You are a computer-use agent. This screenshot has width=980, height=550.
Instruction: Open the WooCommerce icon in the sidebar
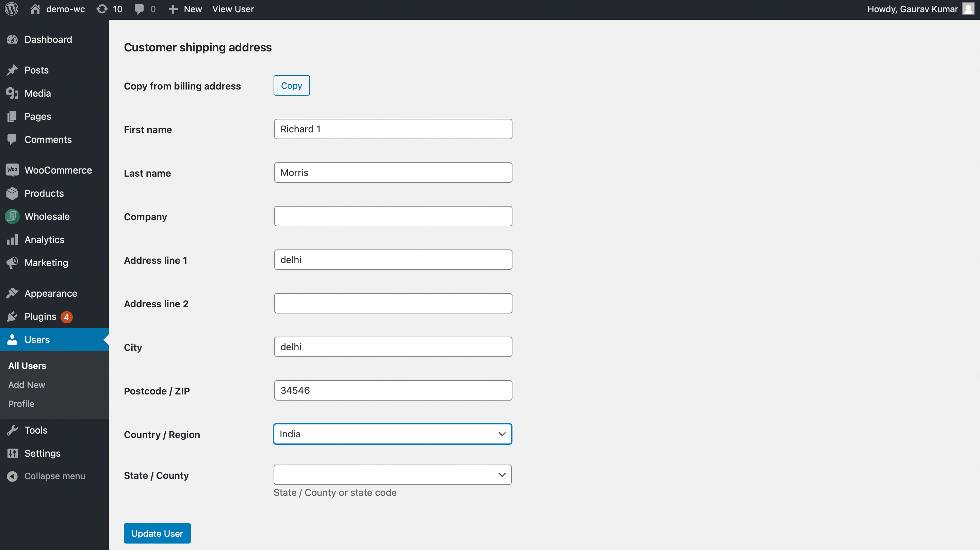[x=12, y=170]
